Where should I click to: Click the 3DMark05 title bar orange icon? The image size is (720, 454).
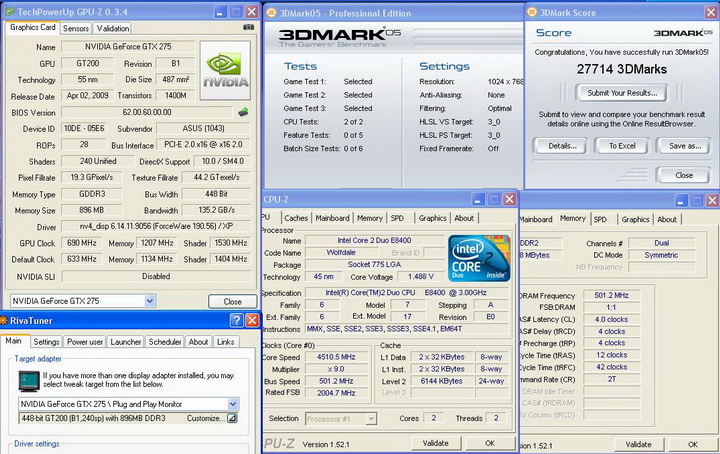[271, 13]
